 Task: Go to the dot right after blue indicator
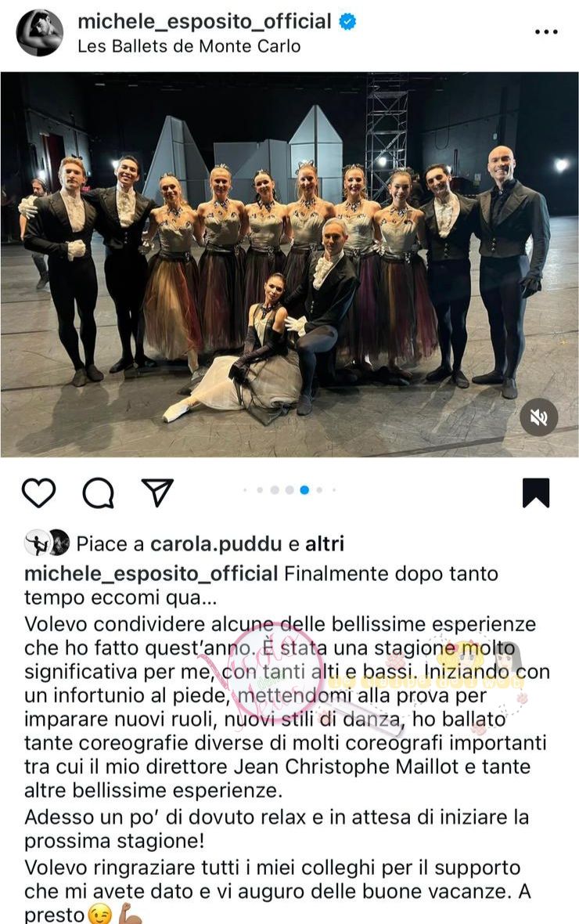coord(319,489)
